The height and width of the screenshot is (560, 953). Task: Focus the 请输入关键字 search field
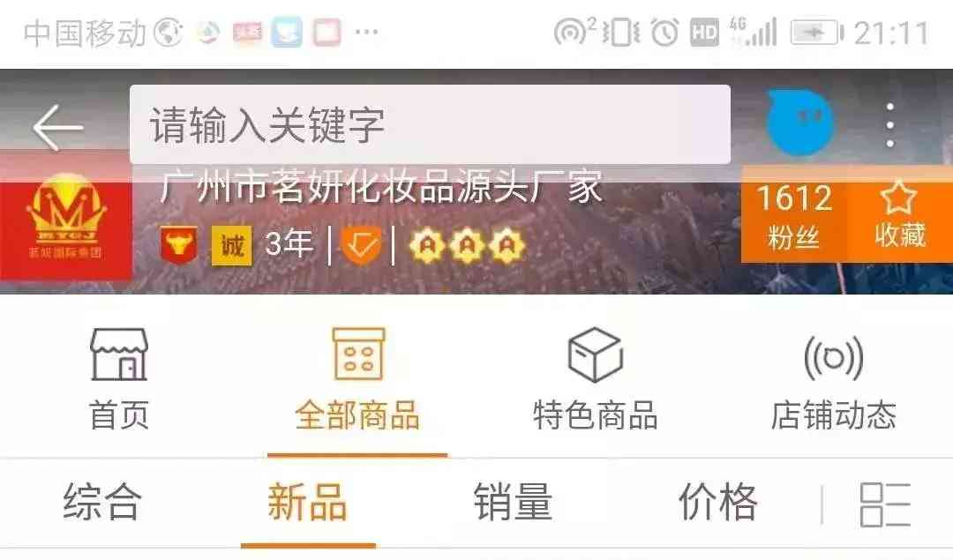point(430,124)
